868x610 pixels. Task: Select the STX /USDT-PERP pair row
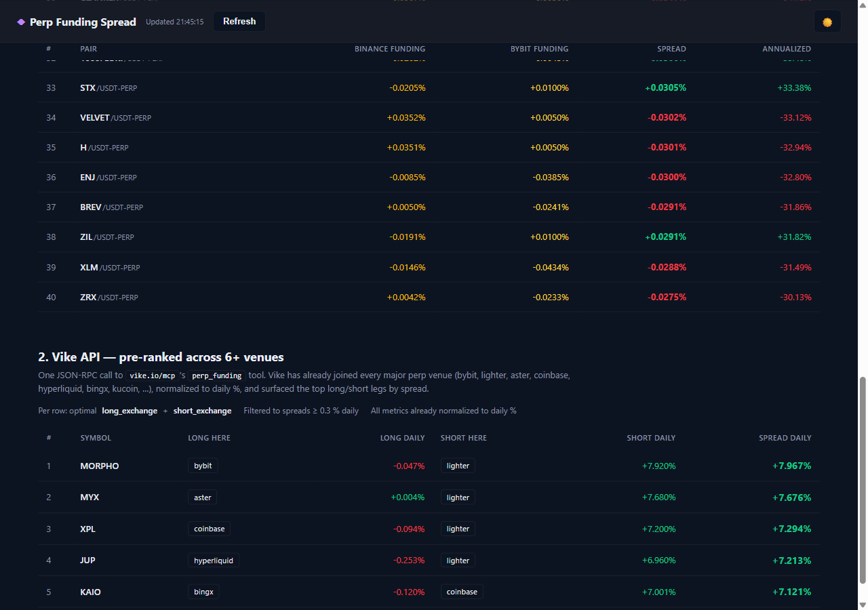(429, 87)
